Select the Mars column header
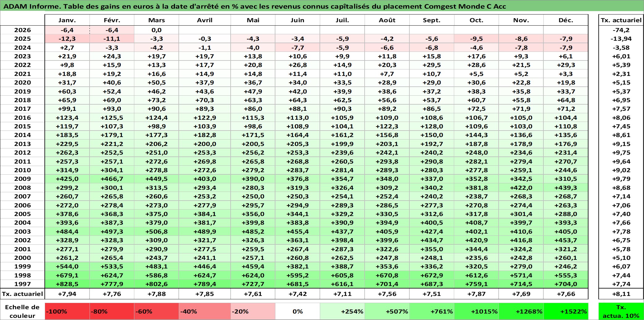 click(x=157, y=20)
